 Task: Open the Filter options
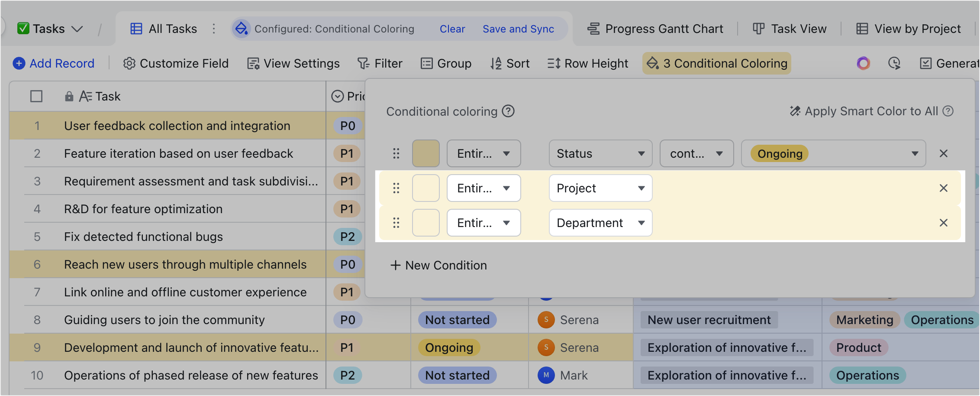(380, 63)
